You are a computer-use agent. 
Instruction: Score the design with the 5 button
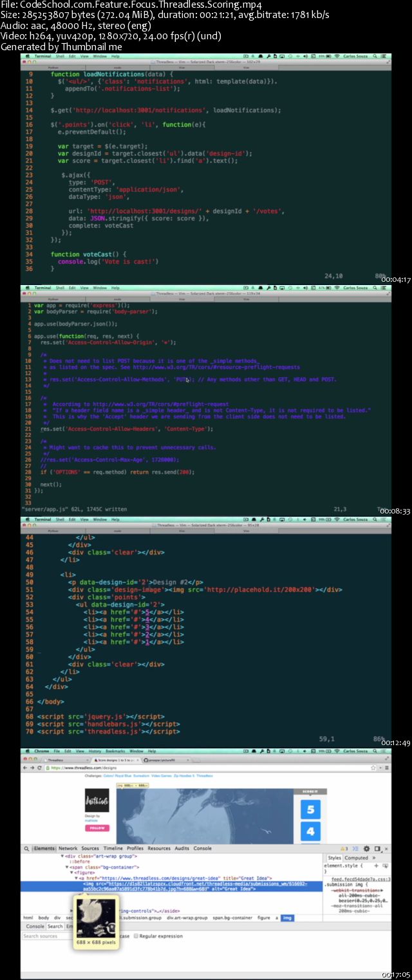coord(310,809)
